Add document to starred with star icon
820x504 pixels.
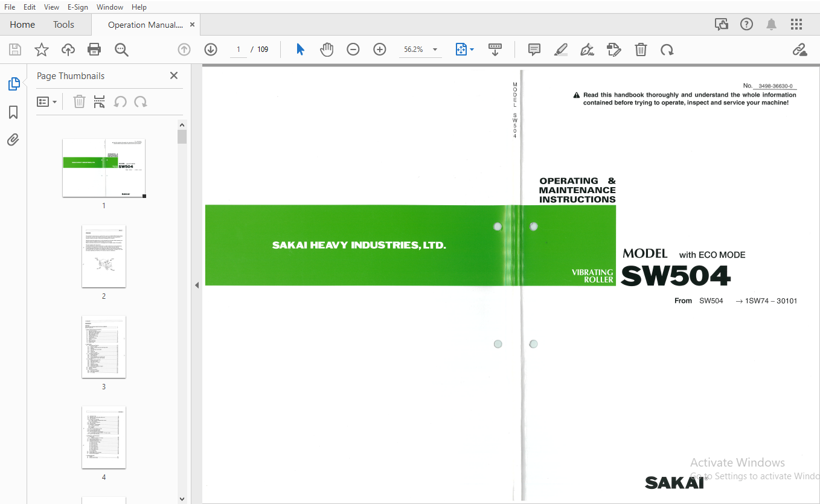click(x=42, y=49)
